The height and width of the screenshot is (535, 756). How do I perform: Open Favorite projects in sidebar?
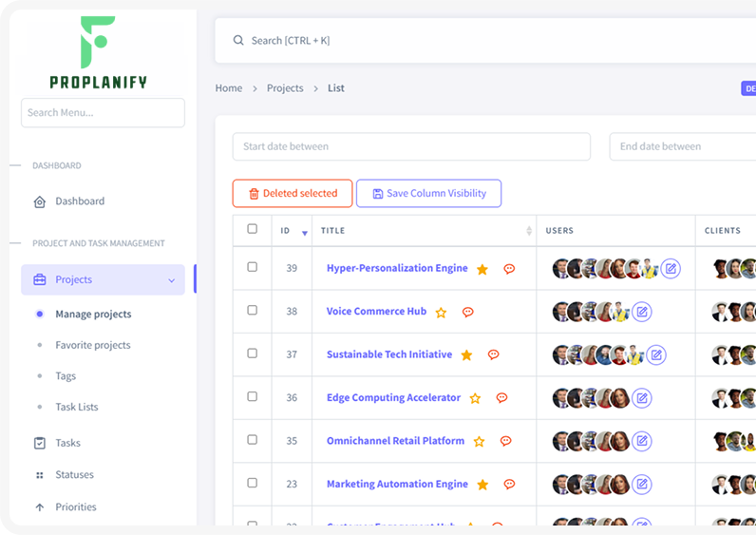[x=93, y=345]
